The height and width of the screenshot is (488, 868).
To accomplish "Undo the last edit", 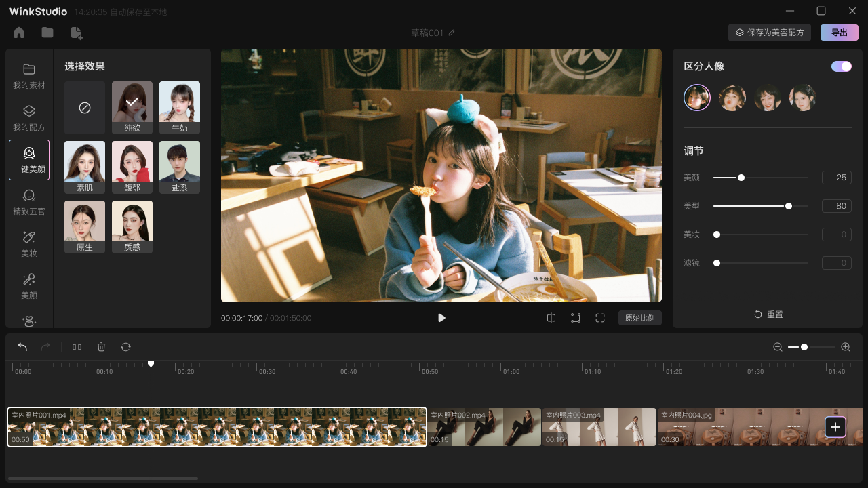I will tap(22, 346).
